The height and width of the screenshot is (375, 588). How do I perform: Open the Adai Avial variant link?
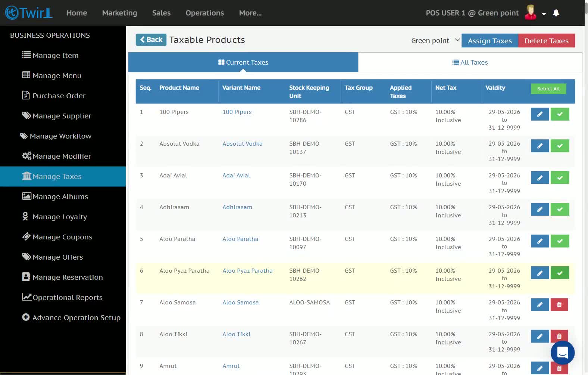click(236, 175)
